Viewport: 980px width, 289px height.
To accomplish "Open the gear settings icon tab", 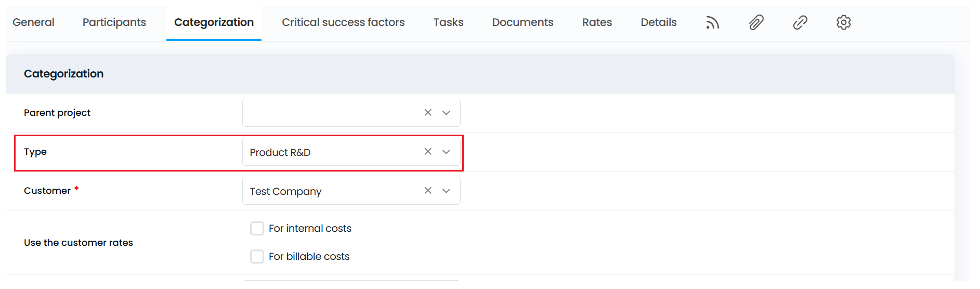I will (843, 22).
